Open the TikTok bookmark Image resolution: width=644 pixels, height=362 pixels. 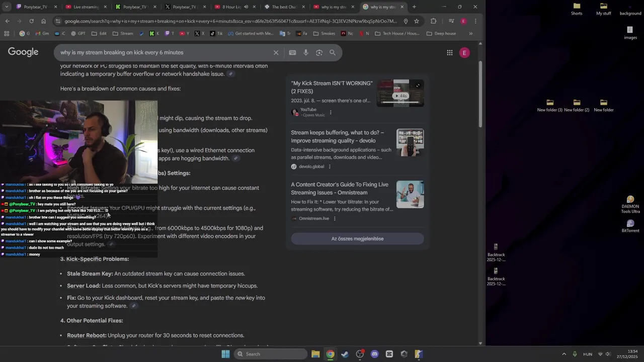pos(216,34)
